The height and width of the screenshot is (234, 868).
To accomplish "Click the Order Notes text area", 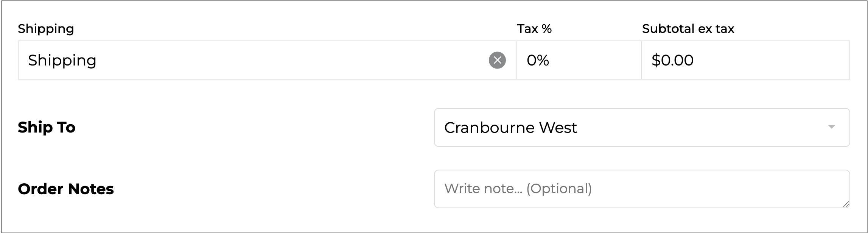I will pyautogui.click(x=641, y=189).
